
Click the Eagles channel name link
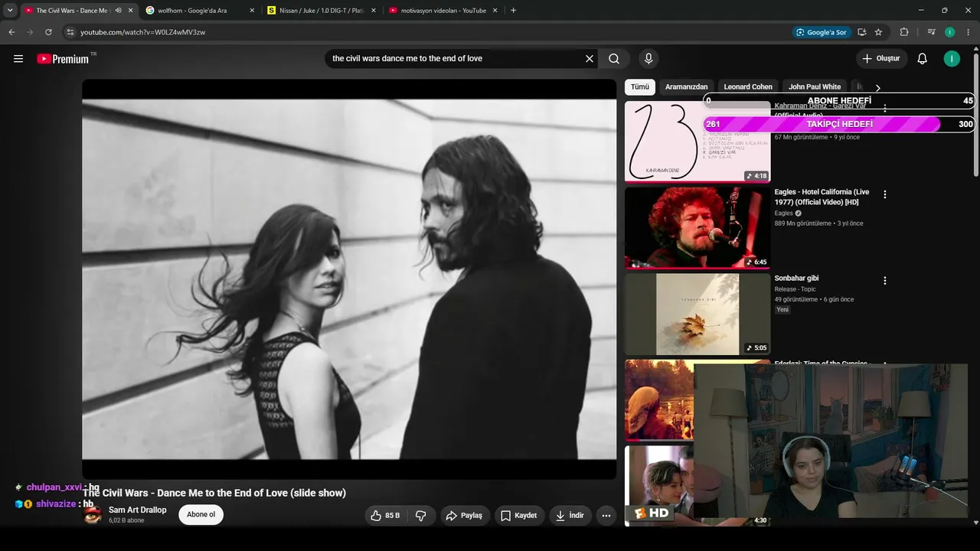[783, 214]
